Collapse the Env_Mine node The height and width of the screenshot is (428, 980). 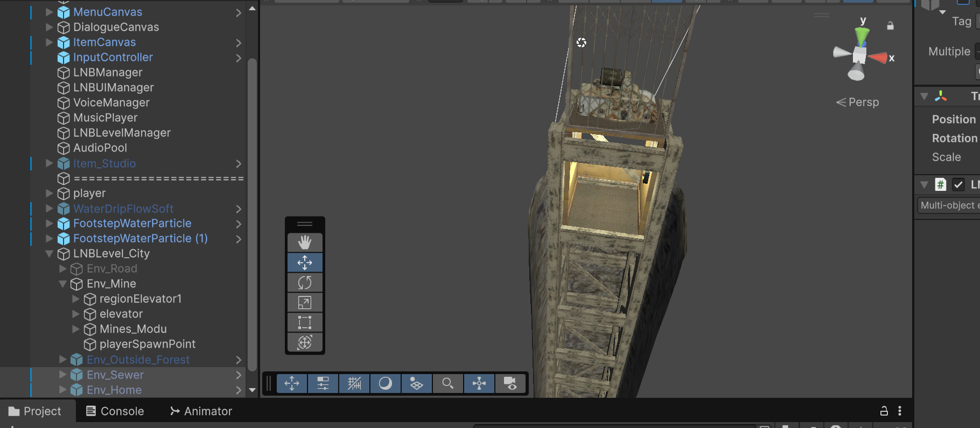tap(63, 284)
